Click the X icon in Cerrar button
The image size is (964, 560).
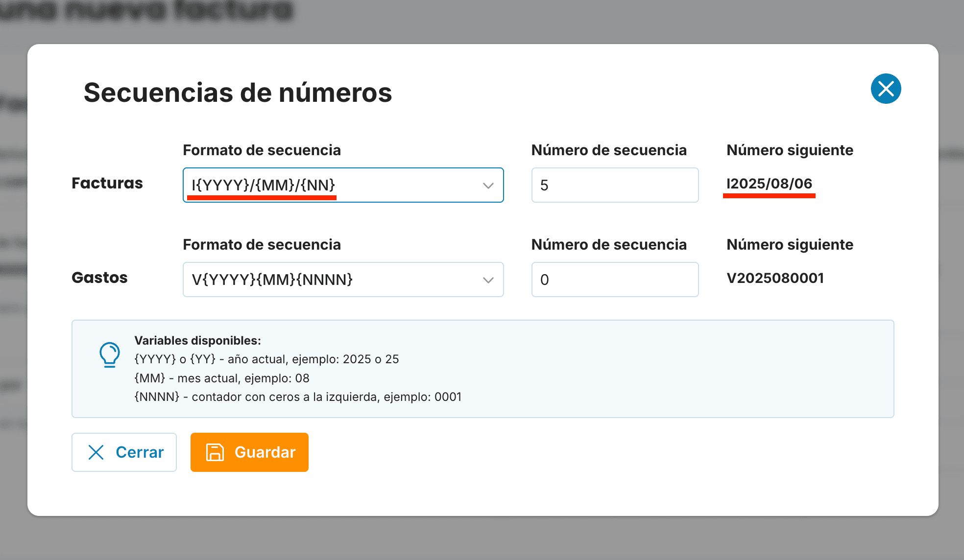coord(96,452)
